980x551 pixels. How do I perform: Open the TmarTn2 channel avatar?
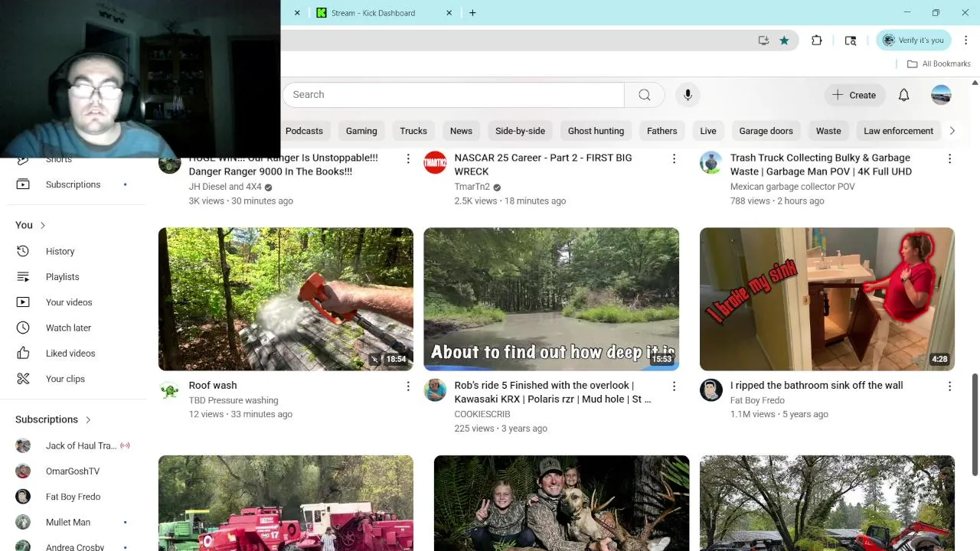click(x=435, y=162)
